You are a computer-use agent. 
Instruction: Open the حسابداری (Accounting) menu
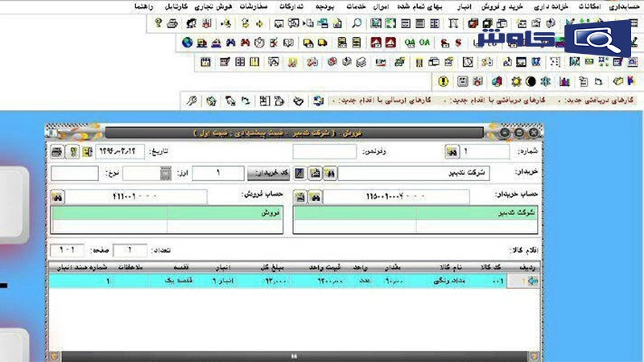pos(625,7)
